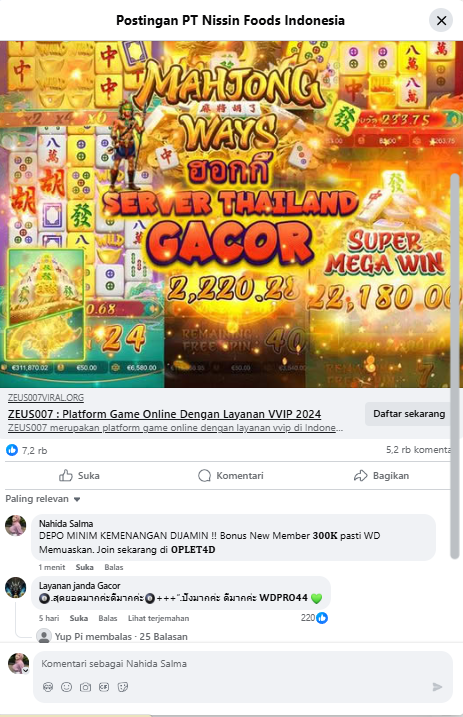463x717 pixels.
Task: Click the post's vertical scrollbar
Action: click(x=455, y=366)
